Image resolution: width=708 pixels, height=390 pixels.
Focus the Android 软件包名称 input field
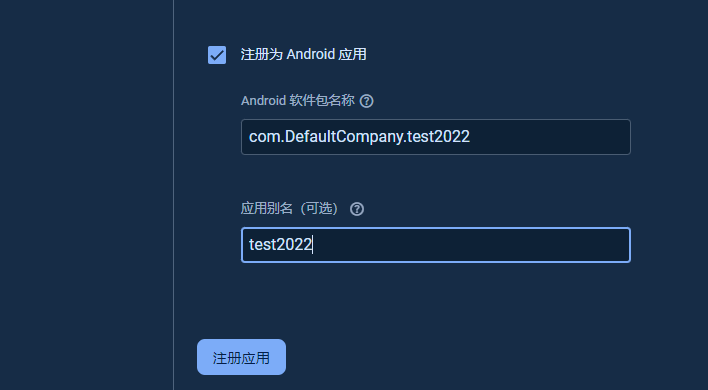[x=436, y=137]
